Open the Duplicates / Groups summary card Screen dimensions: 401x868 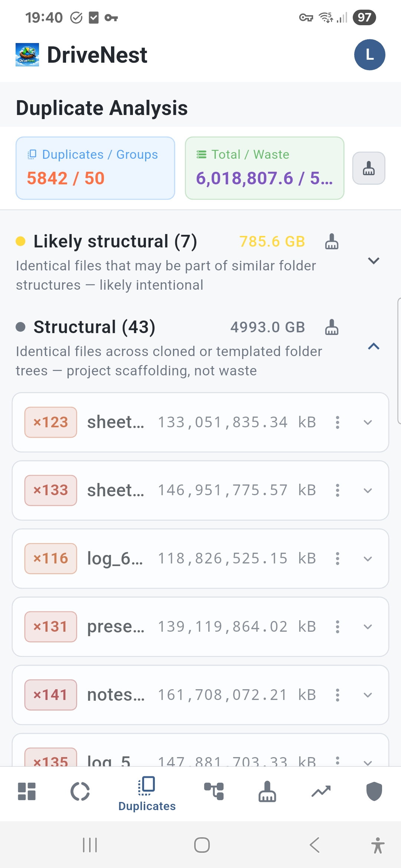click(x=95, y=168)
